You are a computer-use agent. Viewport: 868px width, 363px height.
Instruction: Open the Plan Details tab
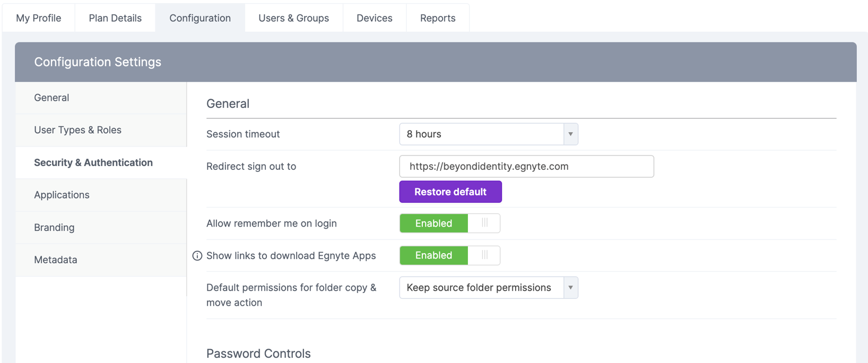click(115, 18)
